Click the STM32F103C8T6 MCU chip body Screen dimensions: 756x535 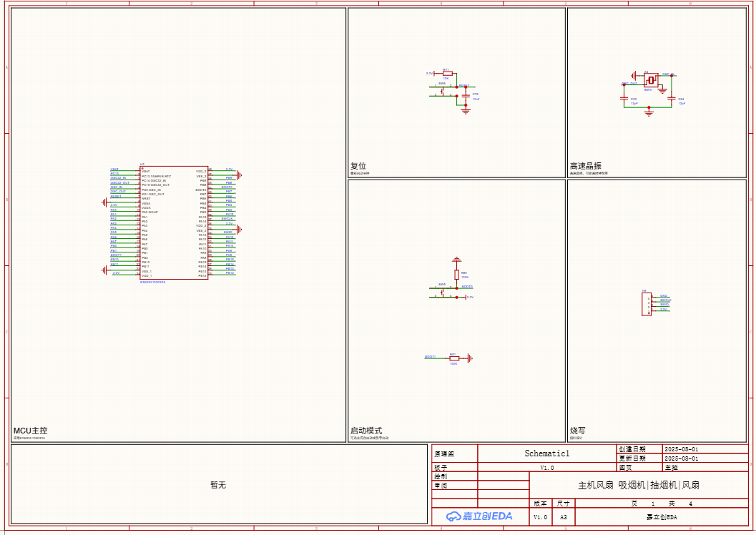coord(174,222)
